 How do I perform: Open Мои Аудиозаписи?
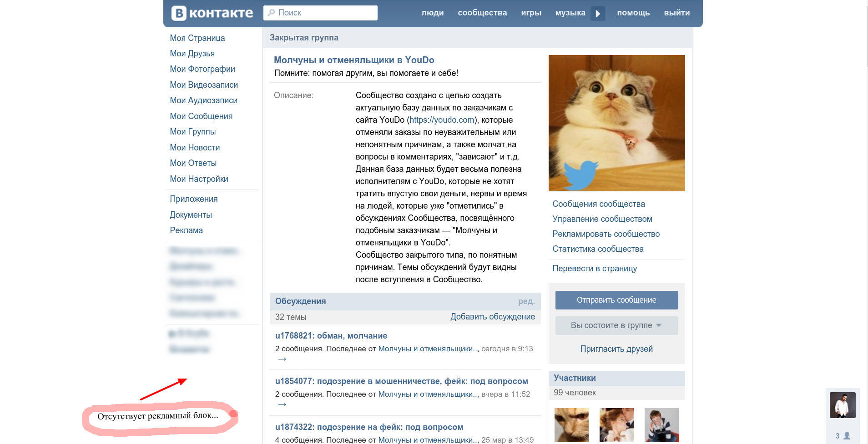pos(203,100)
